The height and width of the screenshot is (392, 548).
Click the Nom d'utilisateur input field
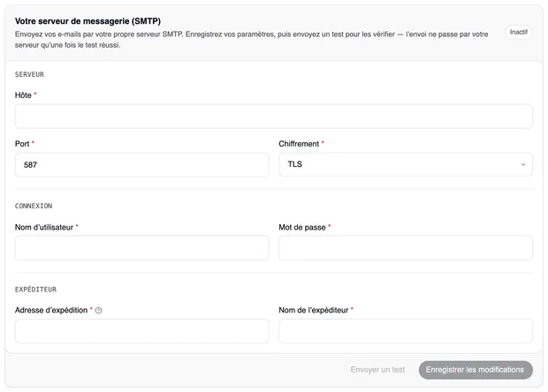point(142,248)
